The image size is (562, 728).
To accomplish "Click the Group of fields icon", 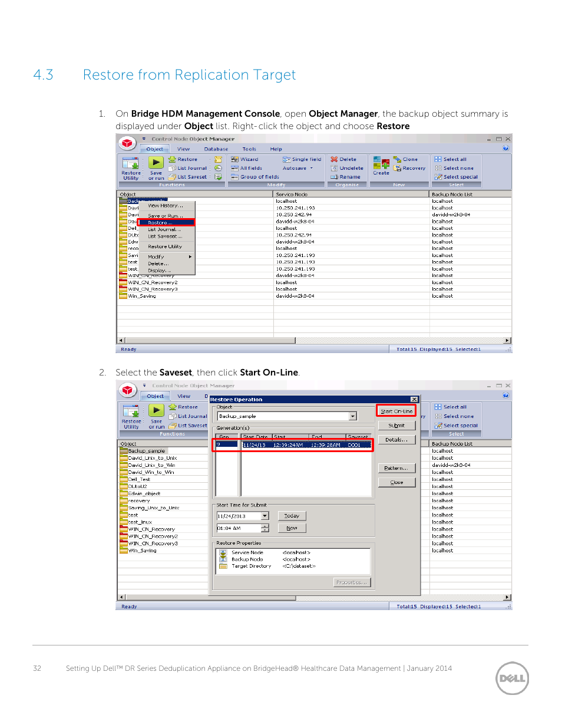I will point(234,177).
